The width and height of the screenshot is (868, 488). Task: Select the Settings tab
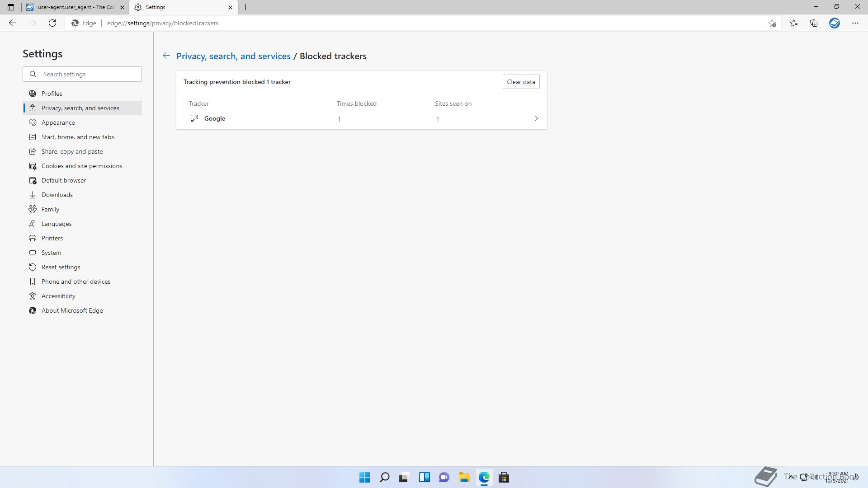pyautogui.click(x=184, y=7)
